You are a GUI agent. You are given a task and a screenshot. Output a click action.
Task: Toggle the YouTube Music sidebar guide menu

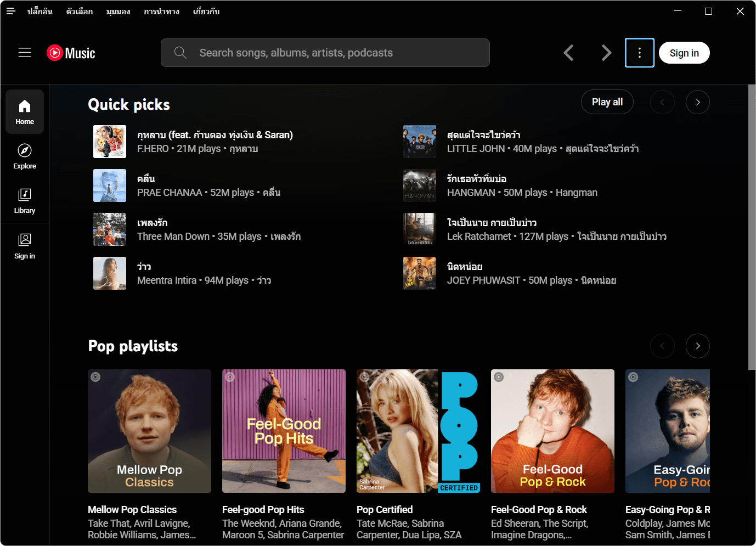tap(25, 53)
